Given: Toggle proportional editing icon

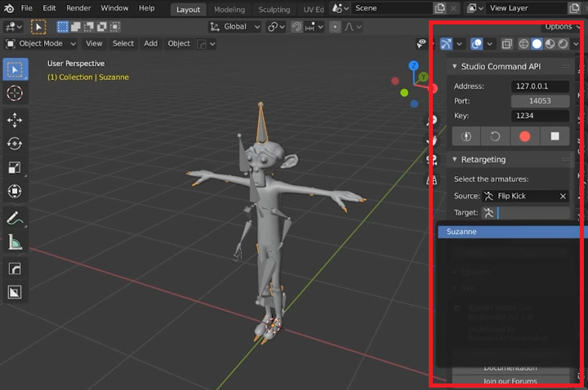Looking at the screenshot, I should (336, 27).
